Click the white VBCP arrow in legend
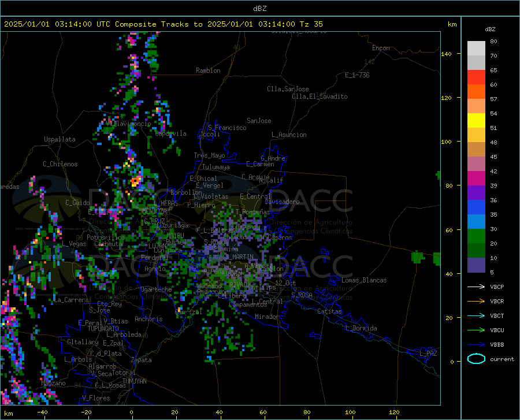Viewport: 520px width, 420px height. [x=476, y=287]
